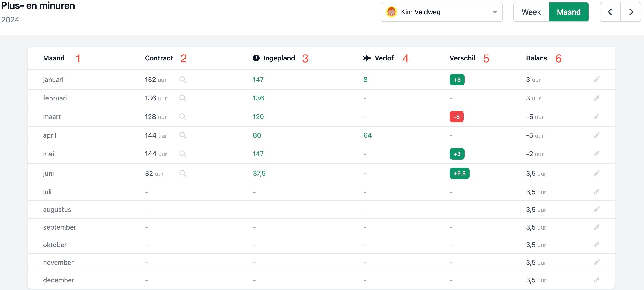
Task: Click the clock icon beside Ingepland header
Action: [x=256, y=58]
